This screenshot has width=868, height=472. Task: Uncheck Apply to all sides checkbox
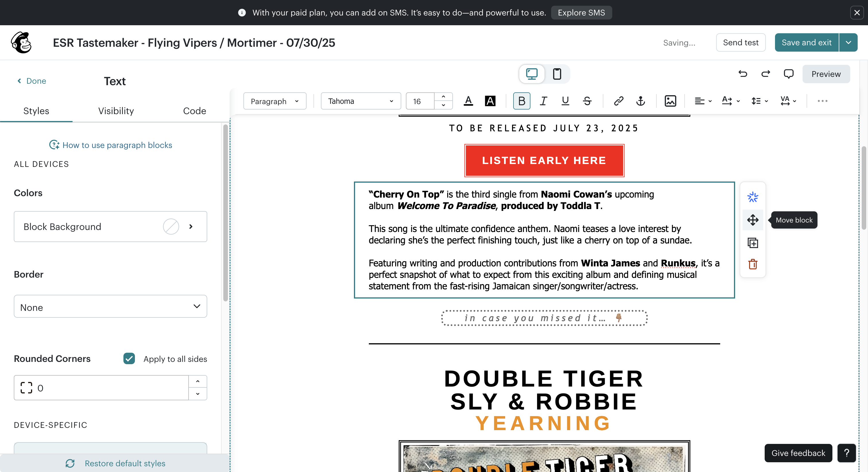tap(129, 358)
